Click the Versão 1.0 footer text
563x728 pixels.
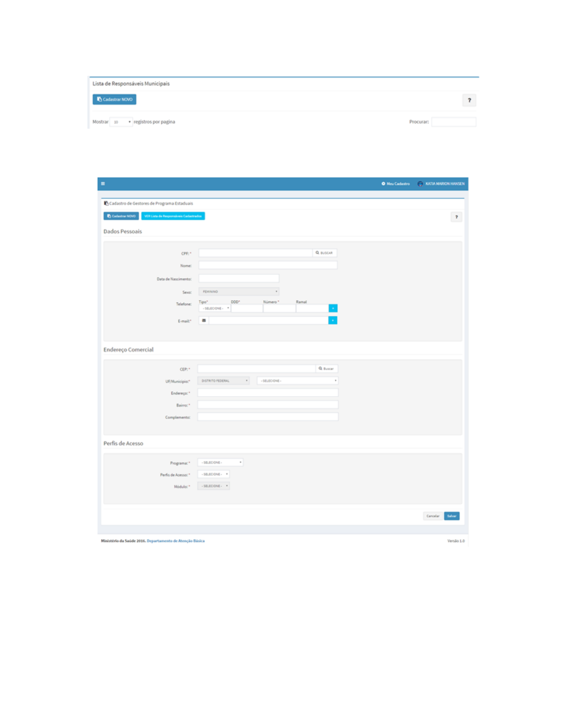point(456,541)
